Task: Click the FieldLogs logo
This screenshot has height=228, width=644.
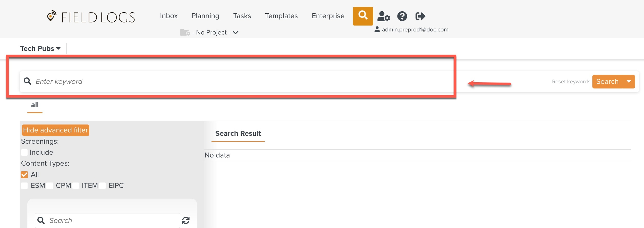Action: (91, 17)
